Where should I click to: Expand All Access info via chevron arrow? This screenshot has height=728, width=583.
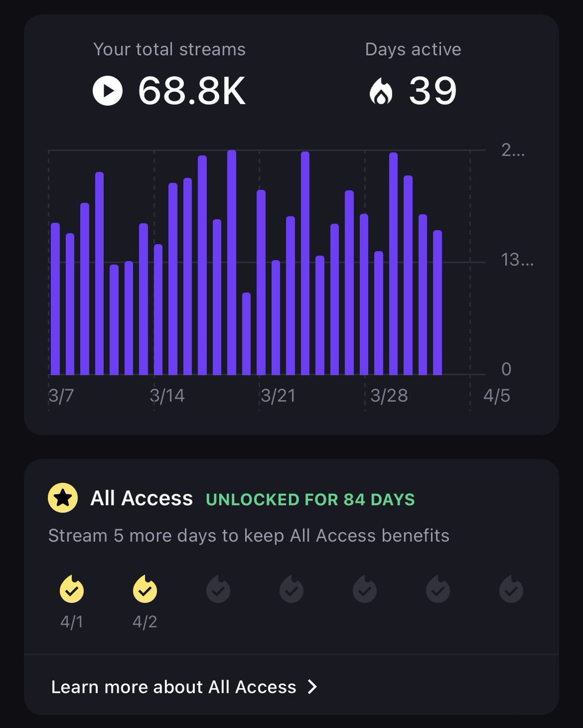pyautogui.click(x=312, y=687)
